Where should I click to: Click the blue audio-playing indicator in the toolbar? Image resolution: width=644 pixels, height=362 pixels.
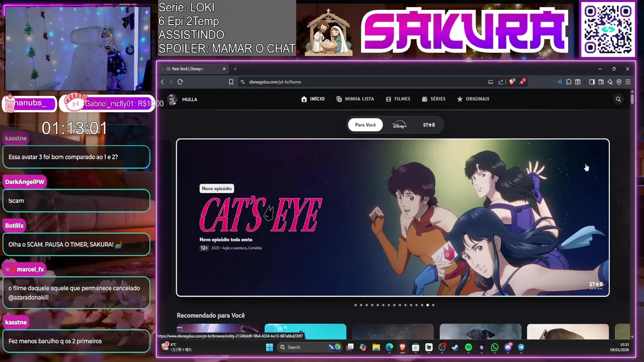(559, 82)
